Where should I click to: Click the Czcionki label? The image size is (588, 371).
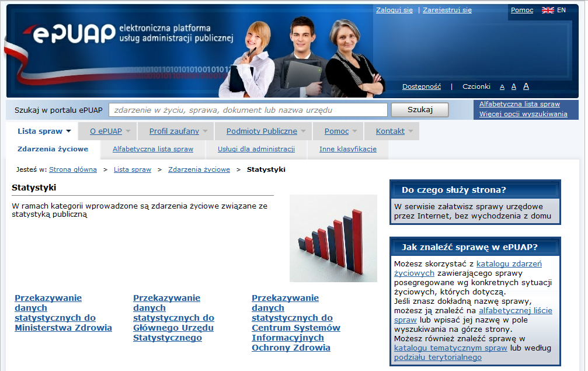[x=476, y=86]
